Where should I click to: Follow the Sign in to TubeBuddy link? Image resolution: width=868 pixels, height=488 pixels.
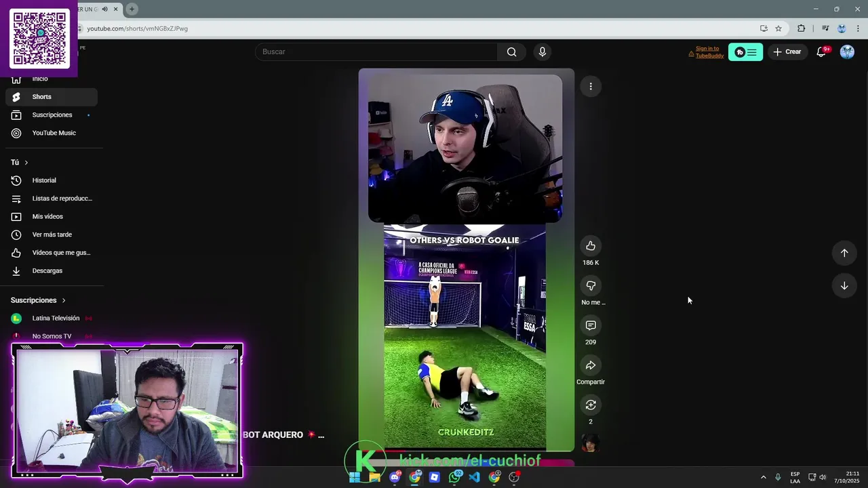coord(709,52)
